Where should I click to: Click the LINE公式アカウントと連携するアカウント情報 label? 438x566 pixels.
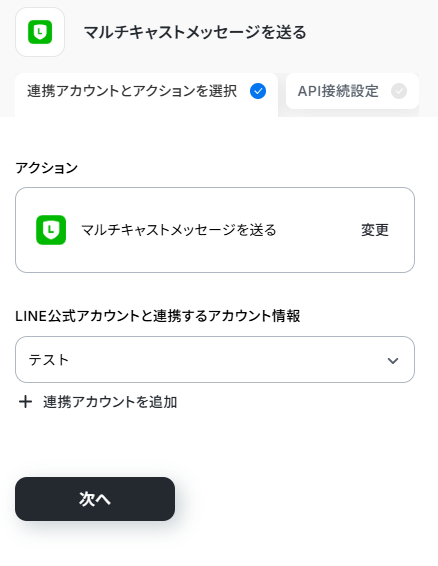(x=158, y=316)
